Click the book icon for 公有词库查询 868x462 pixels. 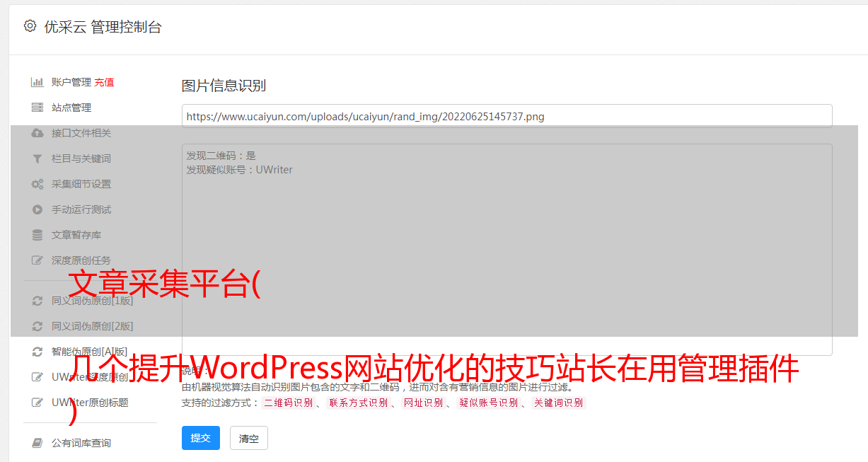(x=37, y=443)
